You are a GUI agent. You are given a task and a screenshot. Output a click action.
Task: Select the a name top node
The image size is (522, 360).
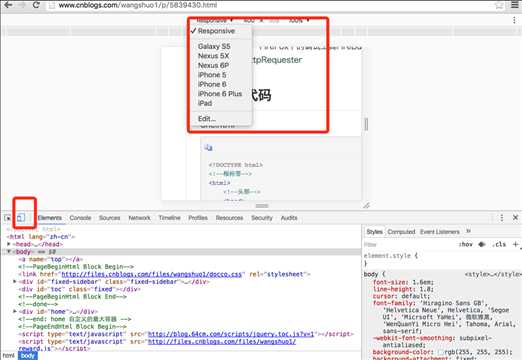(x=51, y=259)
